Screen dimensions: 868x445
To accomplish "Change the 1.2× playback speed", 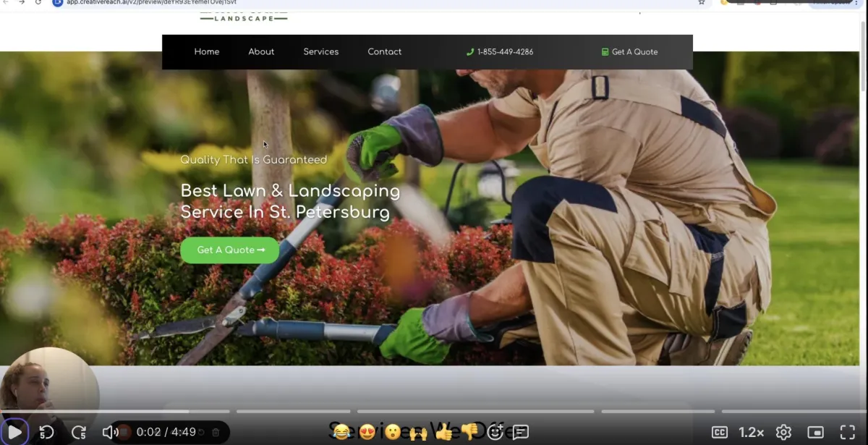I will coord(752,433).
